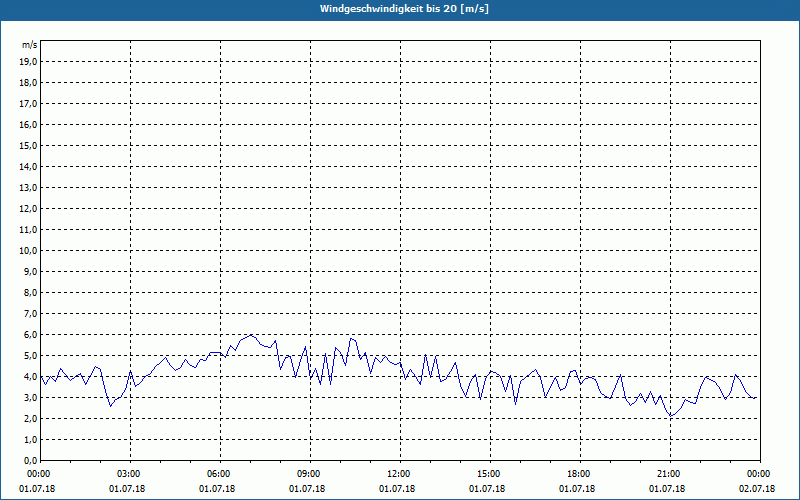Click the 16,0 y-axis label
Image resolution: width=800 pixels, height=500 pixels.
[28, 124]
